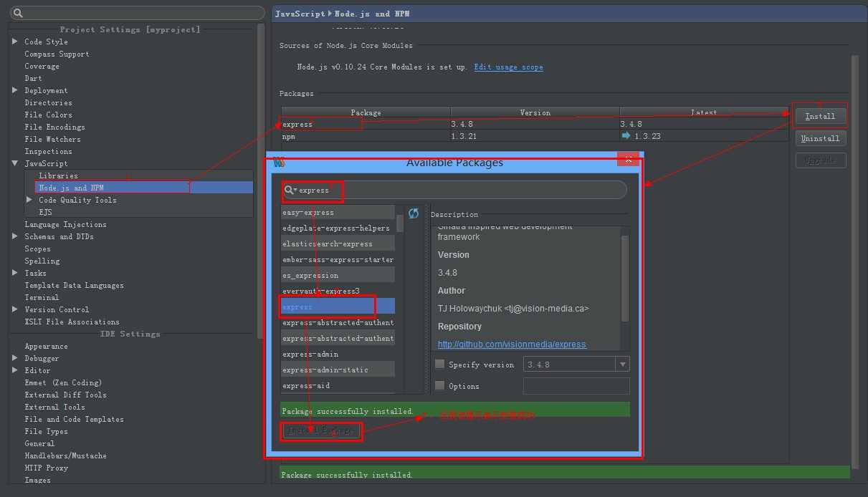The height and width of the screenshot is (497, 868).
Task: Click the refresh icon in Available Packages
Action: point(414,213)
